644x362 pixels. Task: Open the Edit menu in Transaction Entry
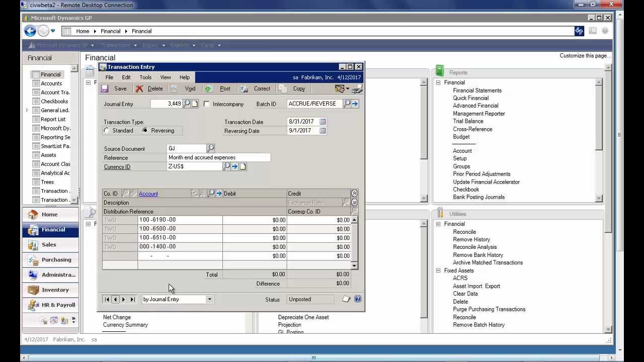(x=126, y=77)
